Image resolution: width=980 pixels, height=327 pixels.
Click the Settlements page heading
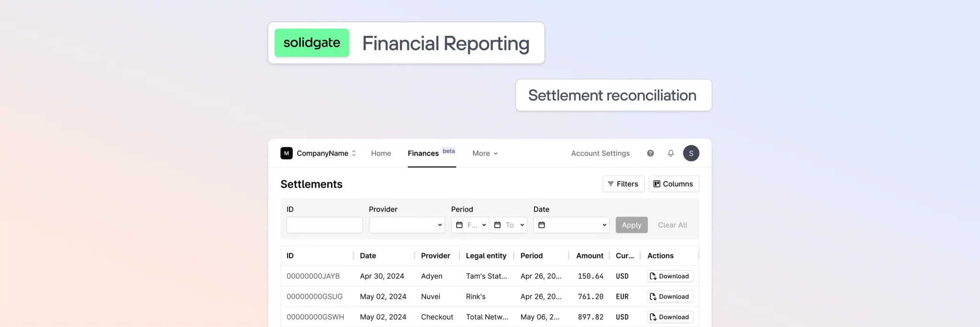(x=312, y=184)
